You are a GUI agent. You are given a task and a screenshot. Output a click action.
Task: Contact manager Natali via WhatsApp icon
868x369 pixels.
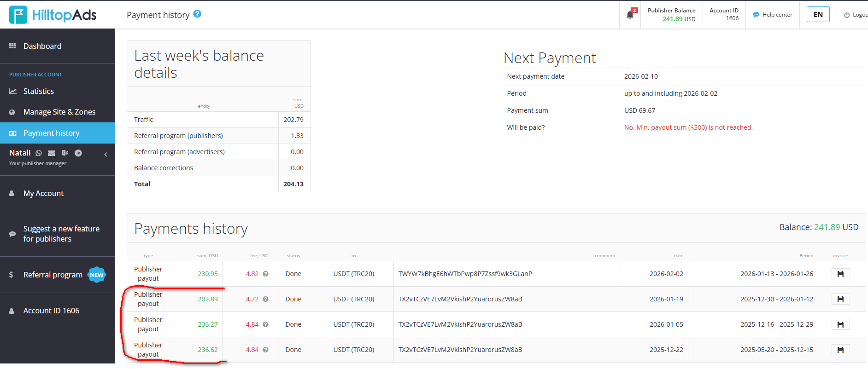pyautogui.click(x=39, y=153)
